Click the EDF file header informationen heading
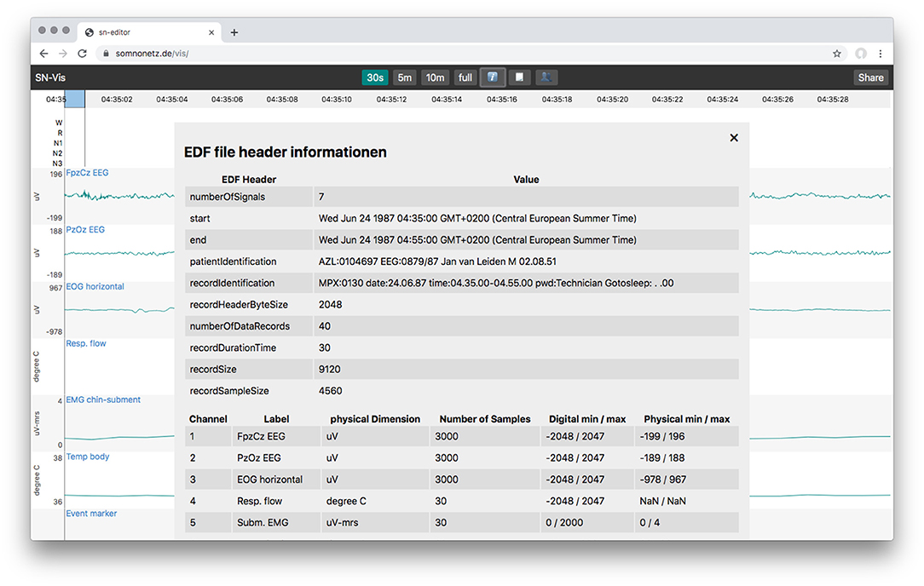924x586 pixels. point(286,152)
